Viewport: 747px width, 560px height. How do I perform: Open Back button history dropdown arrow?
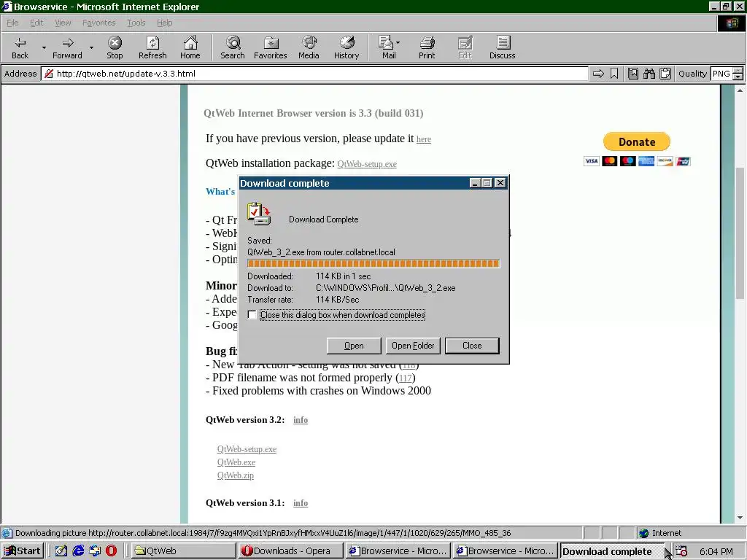[x=43, y=47]
